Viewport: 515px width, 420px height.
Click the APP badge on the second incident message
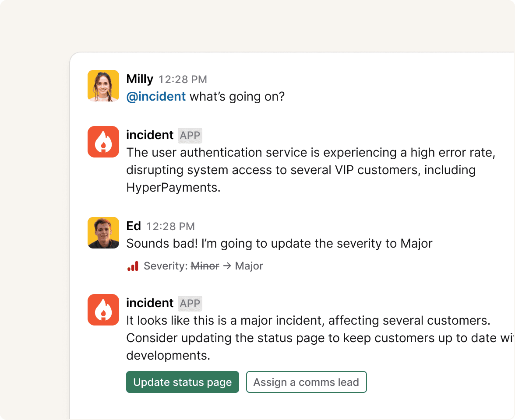(190, 304)
